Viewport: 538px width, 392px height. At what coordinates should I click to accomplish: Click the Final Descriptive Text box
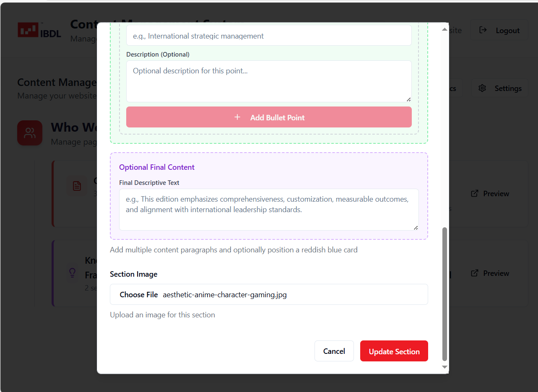[x=269, y=210]
